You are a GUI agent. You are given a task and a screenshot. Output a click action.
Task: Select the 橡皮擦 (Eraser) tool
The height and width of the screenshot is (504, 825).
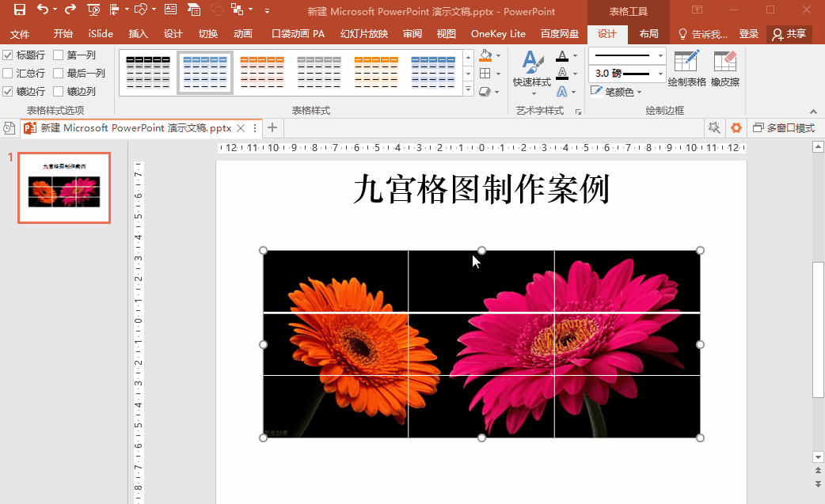[x=726, y=68]
